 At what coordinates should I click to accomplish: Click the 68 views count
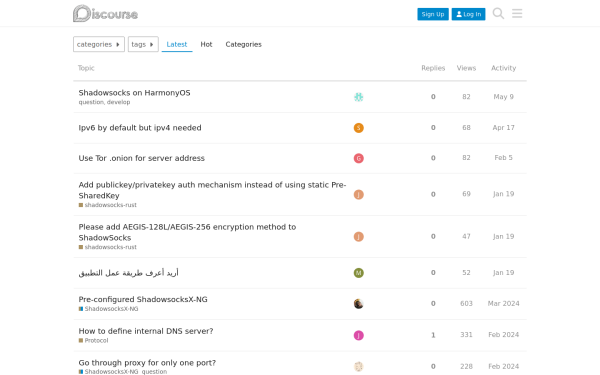pyautogui.click(x=466, y=128)
